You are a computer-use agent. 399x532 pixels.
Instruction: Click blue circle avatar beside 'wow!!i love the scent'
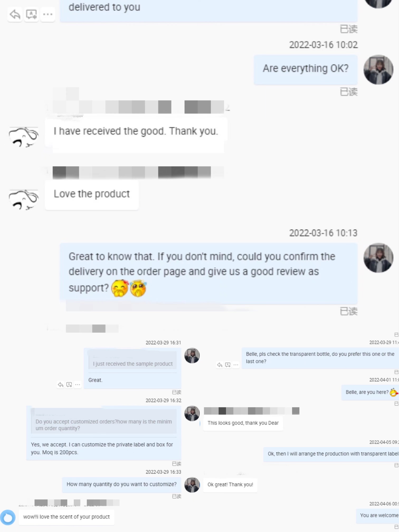point(8,517)
